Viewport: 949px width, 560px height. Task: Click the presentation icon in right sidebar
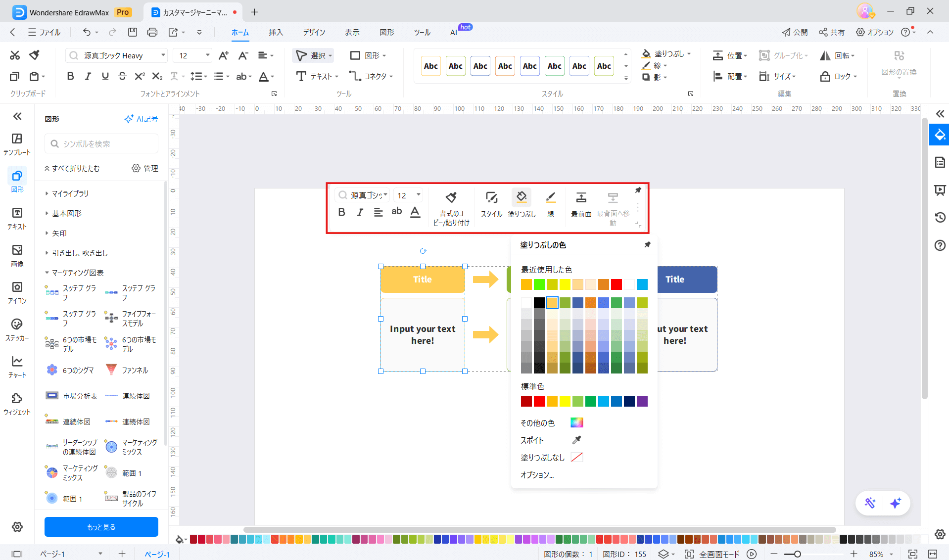pyautogui.click(x=940, y=190)
